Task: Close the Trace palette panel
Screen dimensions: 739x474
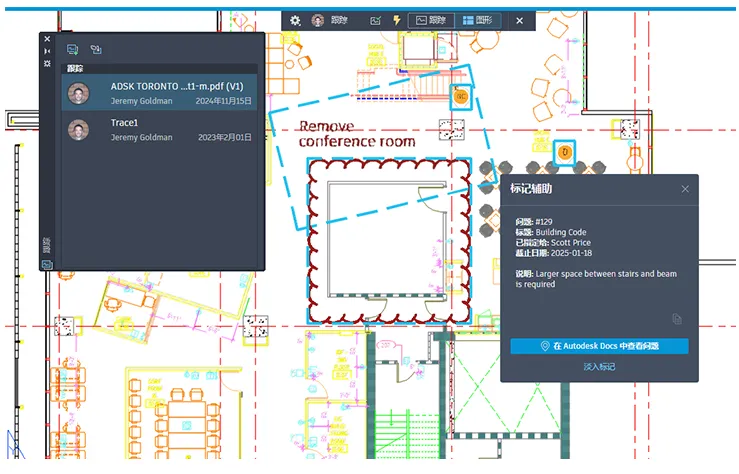Action: (47, 39)
